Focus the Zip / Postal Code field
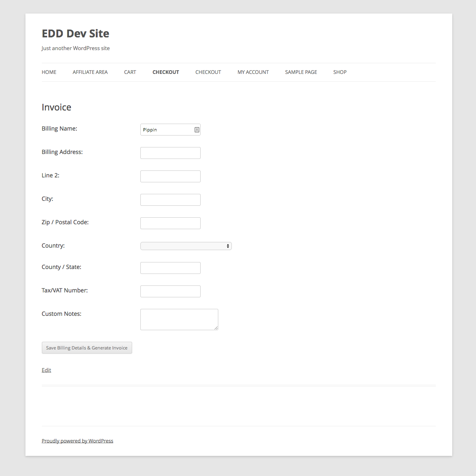The height and width of the screenshot is (476, 476). [170, 223]
